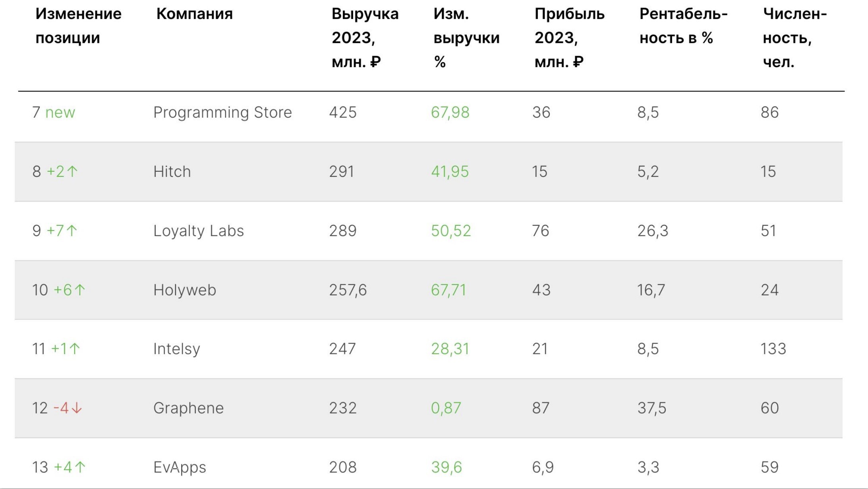Click the up arrow in Loyalty Labs row
868x489 pixels.
(72, 231)
